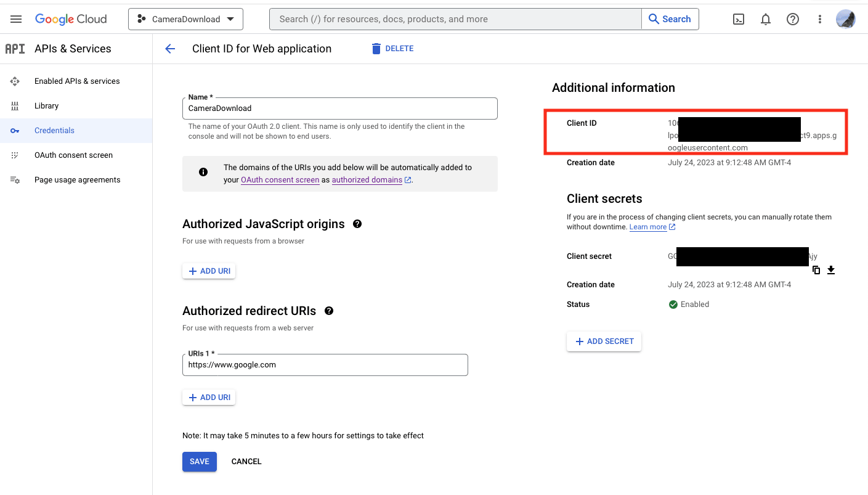The image size is (868, 495).
Task: Open the user account avatar
Action: coord(845,19)
